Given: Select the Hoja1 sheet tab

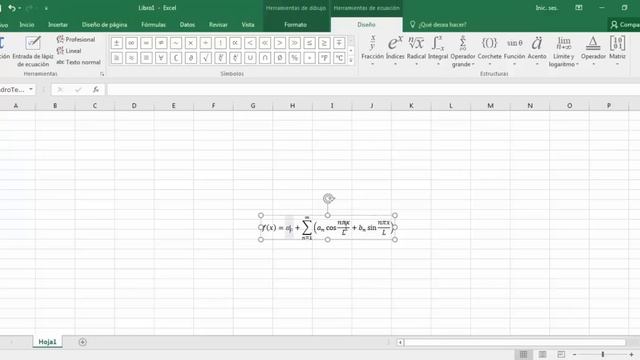Looking at the screenshot, I should coord(47,342).
